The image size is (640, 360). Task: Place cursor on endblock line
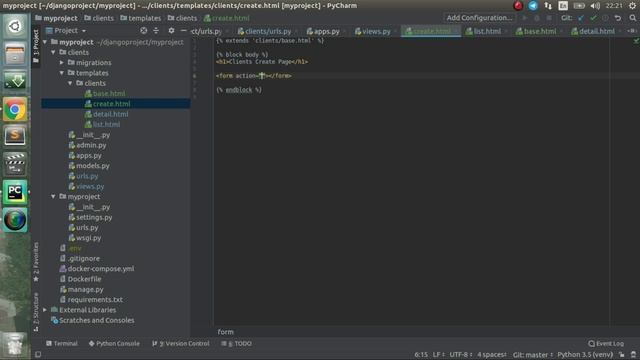click(239, 90)
